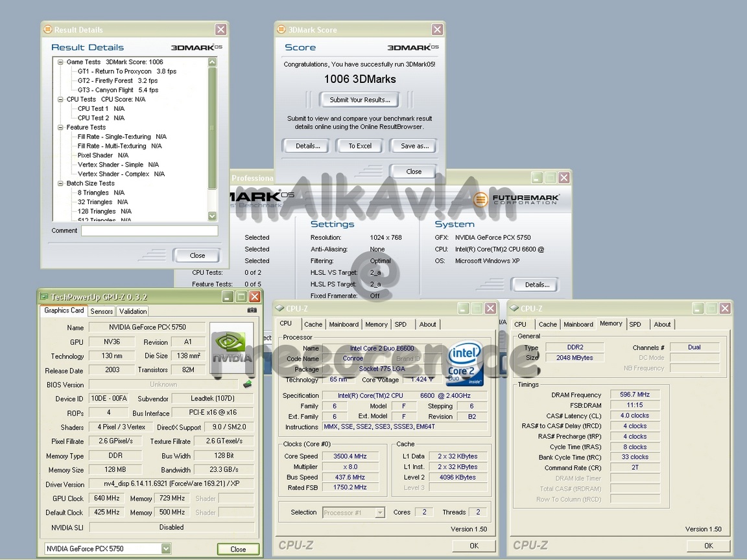Open SPD tab in the CPU-Z CPU window
Screen dimensions: 747x560
401,324
